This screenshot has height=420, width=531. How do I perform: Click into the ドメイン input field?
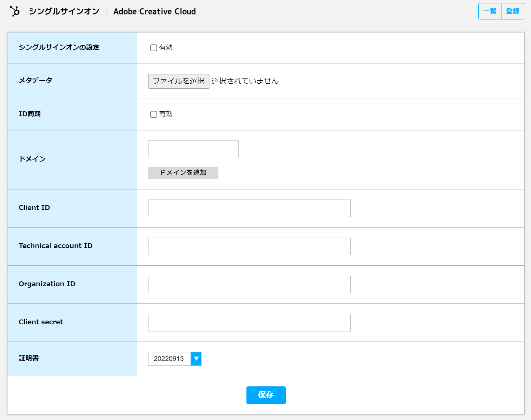point(193,149)
